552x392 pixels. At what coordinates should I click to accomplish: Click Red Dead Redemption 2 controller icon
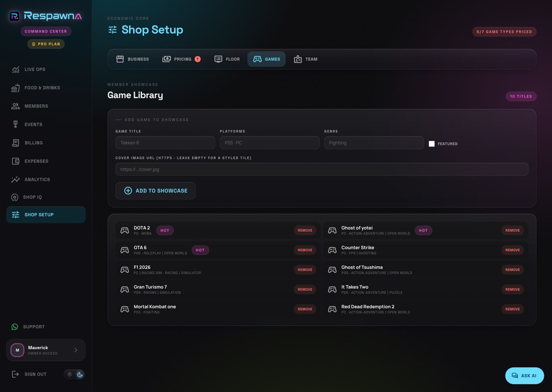tap(332, 309)
